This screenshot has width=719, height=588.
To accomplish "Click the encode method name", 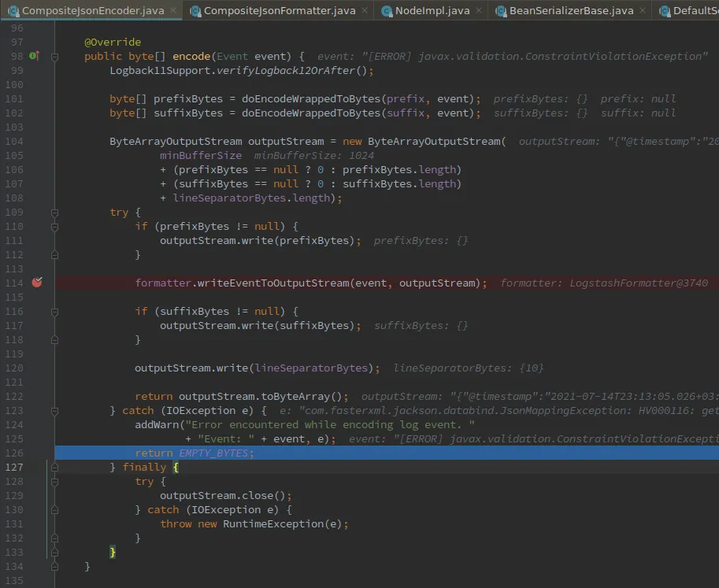I will point(191,56).
